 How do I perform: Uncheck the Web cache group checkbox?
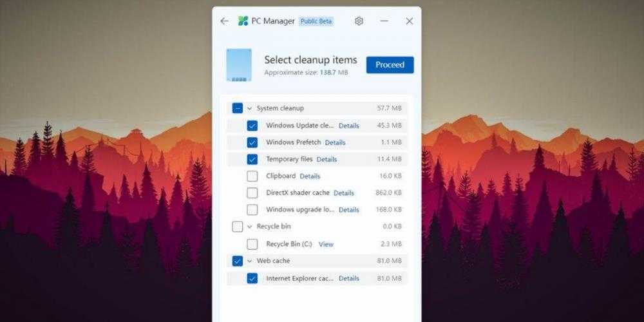click(238, 261)
